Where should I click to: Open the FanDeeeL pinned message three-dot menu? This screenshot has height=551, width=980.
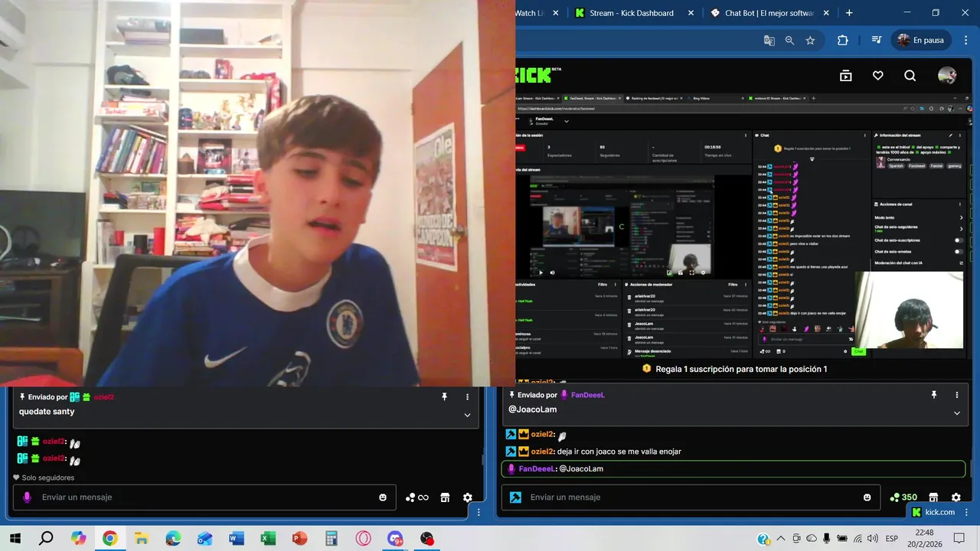click(x=956, y=395)
